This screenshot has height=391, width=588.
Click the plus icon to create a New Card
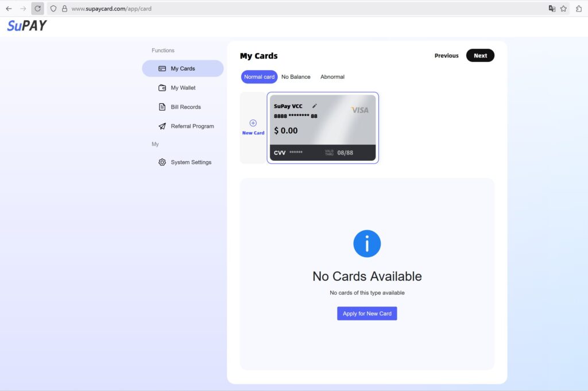tap(253, 122)
